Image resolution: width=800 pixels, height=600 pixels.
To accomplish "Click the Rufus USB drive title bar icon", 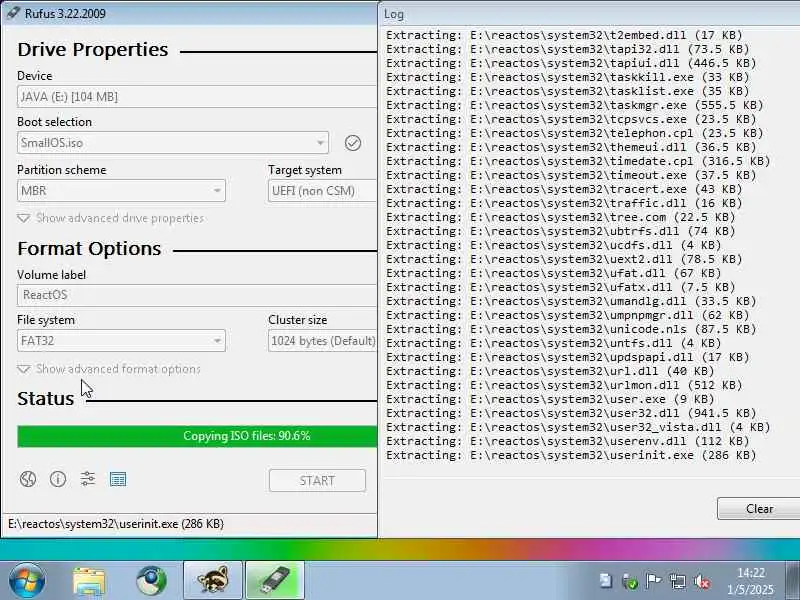I will [13, 13].
